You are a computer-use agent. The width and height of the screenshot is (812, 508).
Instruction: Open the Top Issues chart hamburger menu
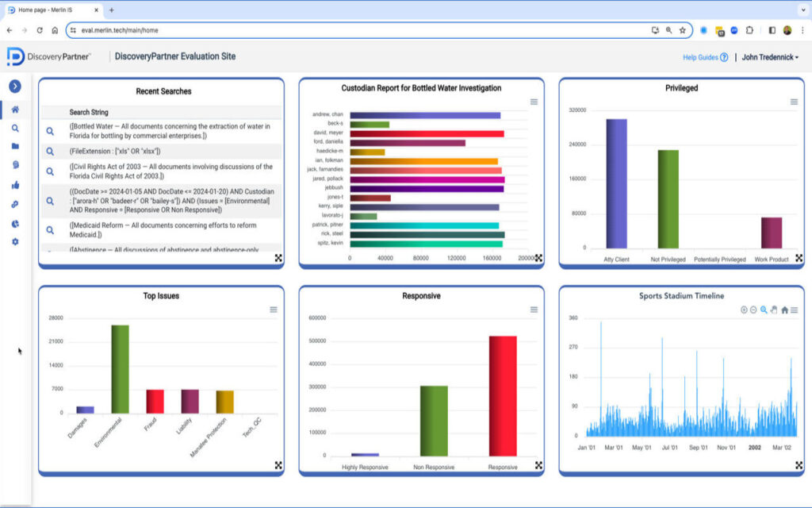[274, 310]
